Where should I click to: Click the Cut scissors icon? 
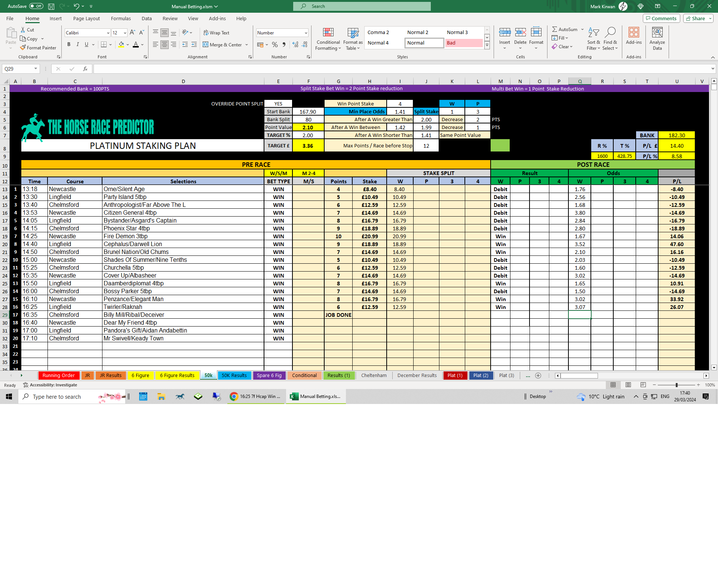pyautogui.click(x=23, y=30)
